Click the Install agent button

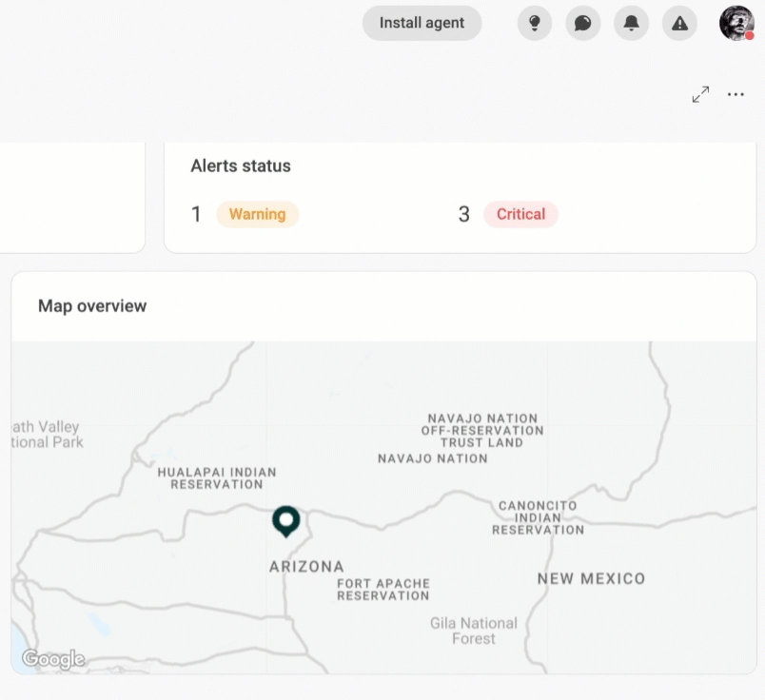point(422,23)
